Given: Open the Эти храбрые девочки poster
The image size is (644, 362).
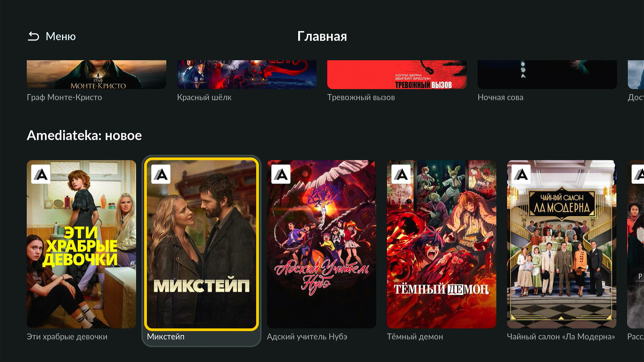Looking at the screenshot, I should [x=82, y=244].
